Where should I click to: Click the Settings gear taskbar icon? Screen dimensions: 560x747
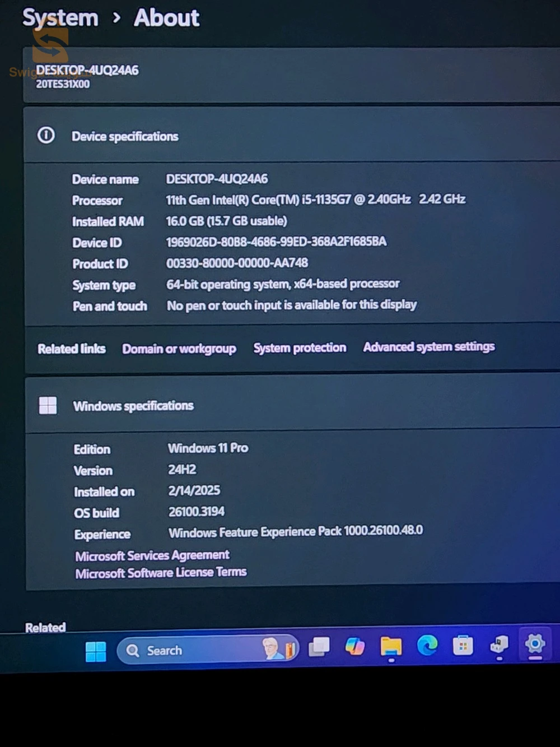pos(535,644)
